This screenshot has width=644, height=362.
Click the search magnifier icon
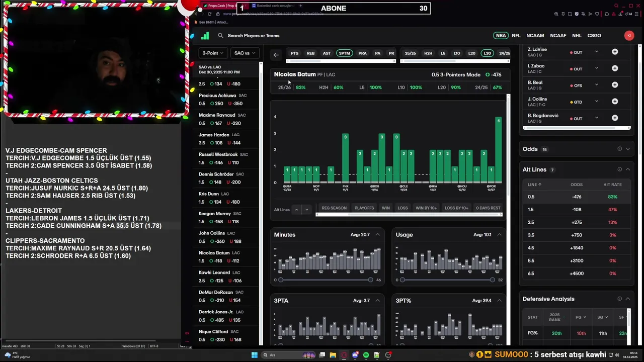click(220, 36)
